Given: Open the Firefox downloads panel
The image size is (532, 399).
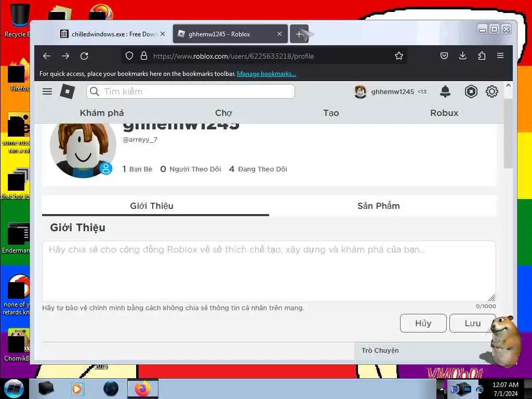Looking at the screenshot, I should (462, 56).
